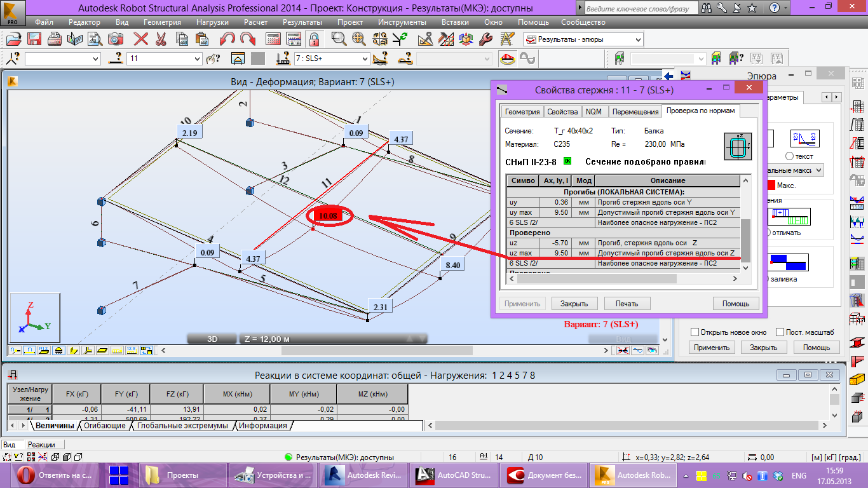Viewport: 868px width, 488px height.
Task: Open the disabled dropdown near structure icons
Action: click(x=668, y=58)
